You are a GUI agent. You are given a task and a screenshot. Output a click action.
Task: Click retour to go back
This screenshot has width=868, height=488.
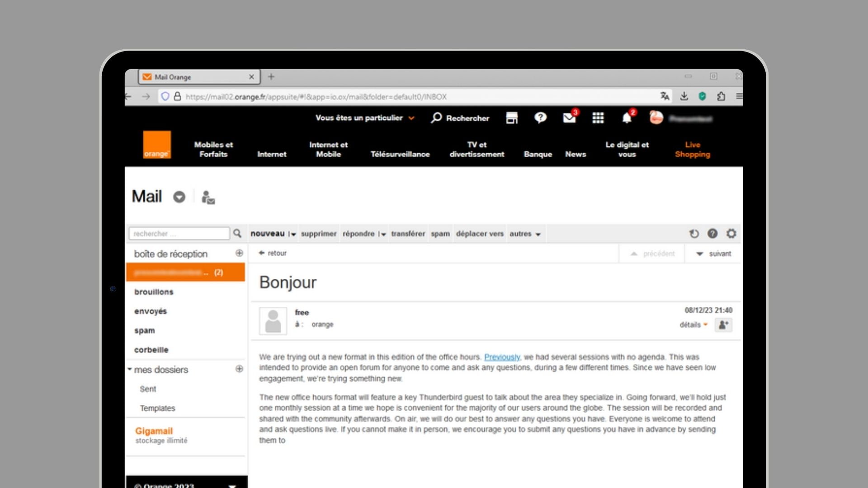click(273, 253)
